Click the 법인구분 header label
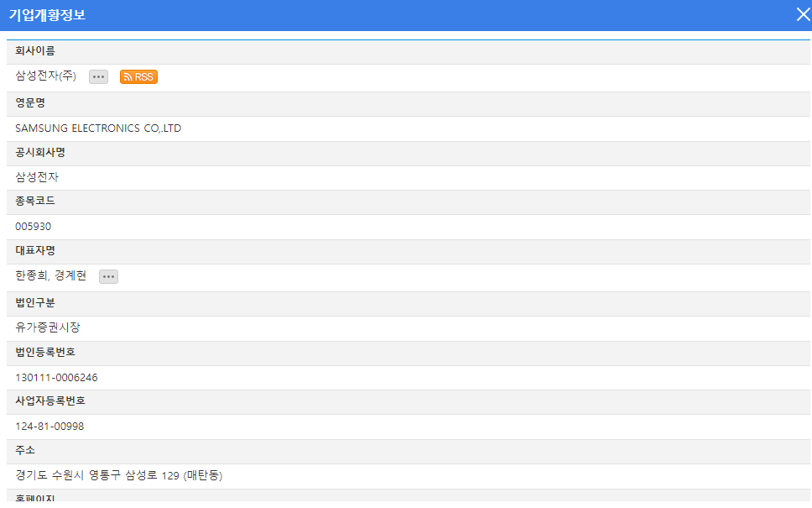This screenshot has height=508, width=812. pos(35,303)
